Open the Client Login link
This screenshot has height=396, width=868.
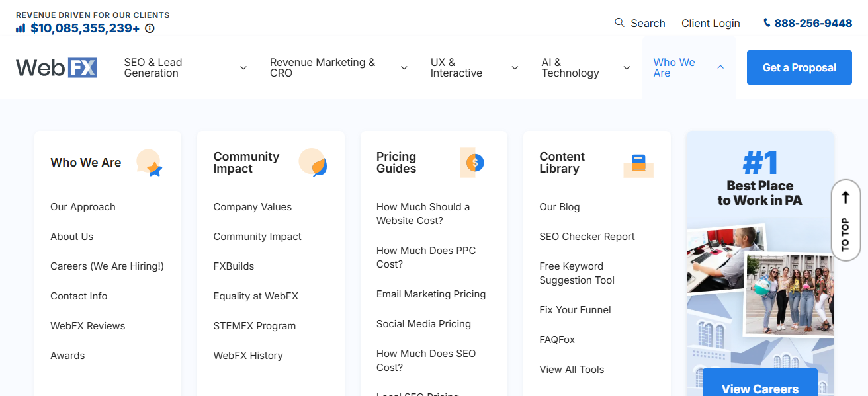(711, 23)
